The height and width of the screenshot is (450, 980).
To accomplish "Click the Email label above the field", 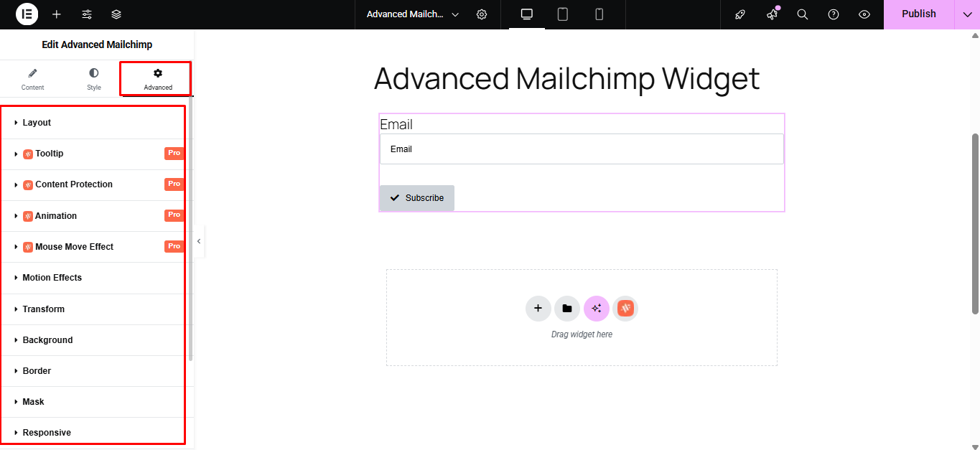I will pyautogui.click(x=396, y=124).
